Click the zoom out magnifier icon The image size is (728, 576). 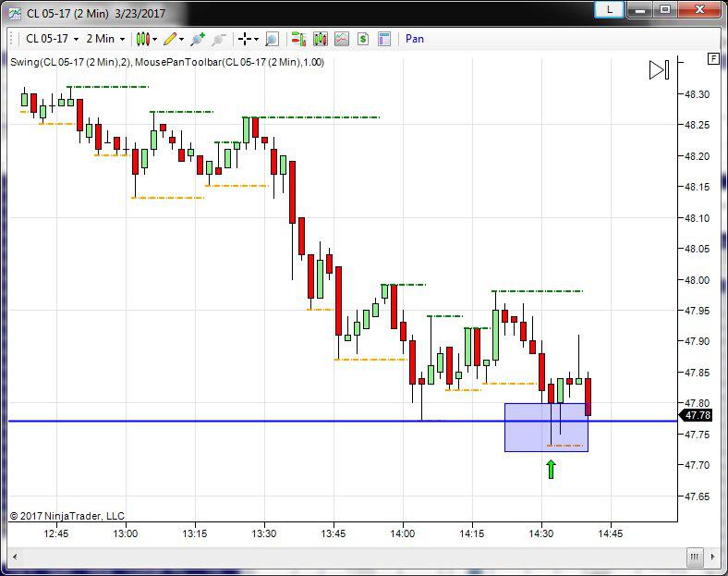pyautogui.click(x=219, y=39)
